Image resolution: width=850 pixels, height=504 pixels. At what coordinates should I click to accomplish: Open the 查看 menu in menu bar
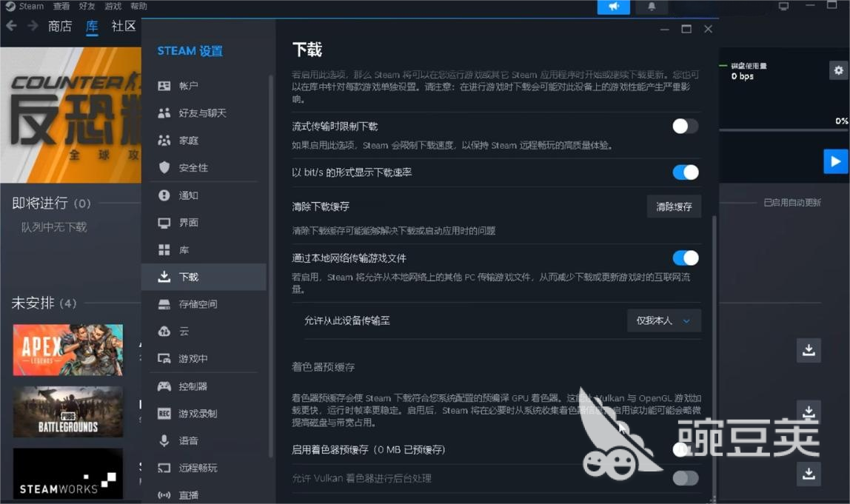61,6
